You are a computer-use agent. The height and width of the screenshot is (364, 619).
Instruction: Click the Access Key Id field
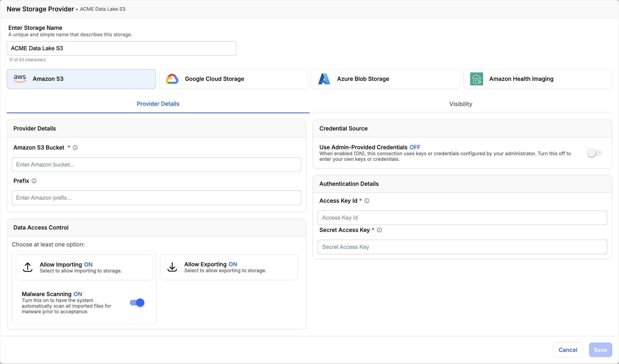pyautogui.click(x=462, y=218)
